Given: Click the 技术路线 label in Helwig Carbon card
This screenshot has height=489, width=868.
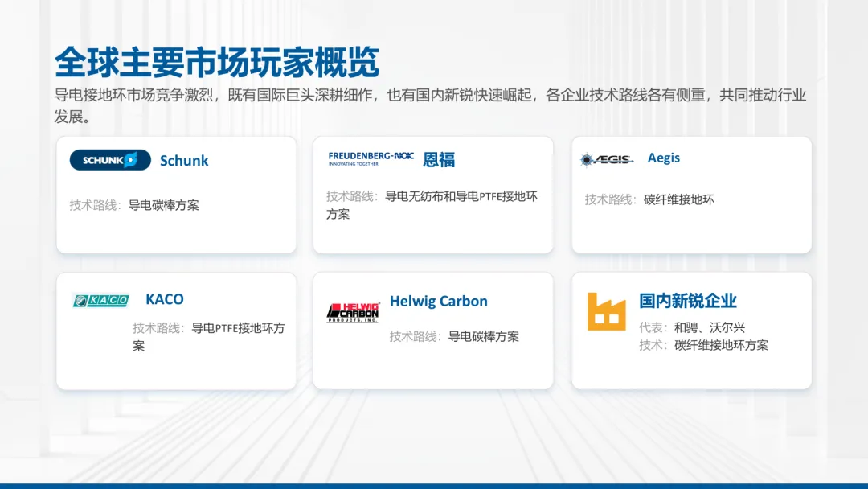Looking at the screenshot, I should (415, 337).
